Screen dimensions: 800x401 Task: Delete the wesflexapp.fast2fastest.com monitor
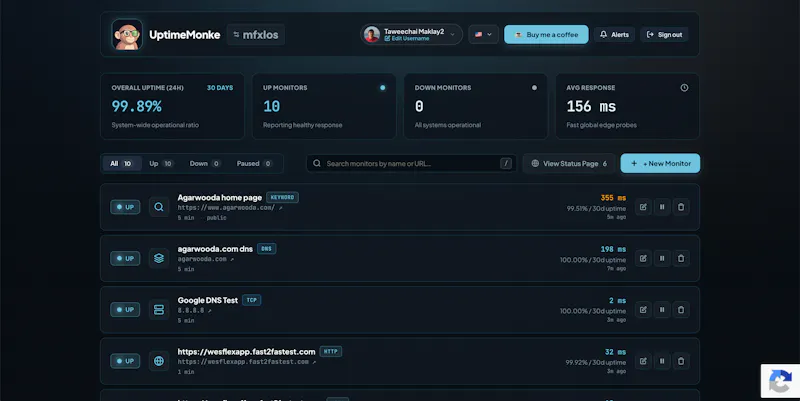point(681,361)
